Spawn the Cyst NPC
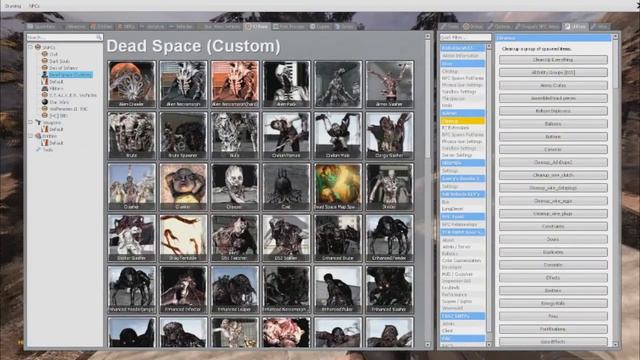This screenshot has width=640, height=360. pyautogui.click(x=286, y=187)
